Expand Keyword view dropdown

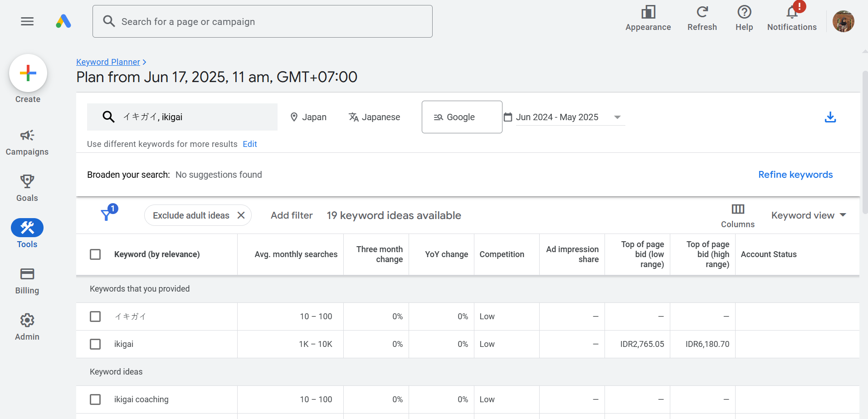[809, 215]
